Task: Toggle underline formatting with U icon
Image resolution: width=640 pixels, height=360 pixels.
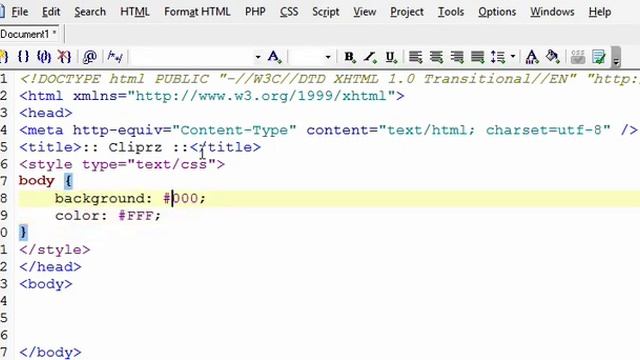Action: [391, 57]
